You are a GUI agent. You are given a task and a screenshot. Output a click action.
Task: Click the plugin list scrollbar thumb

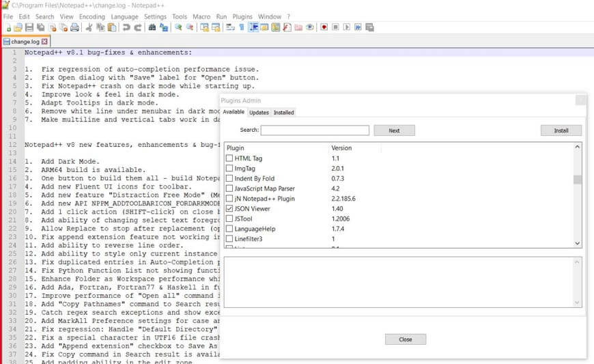578,179
